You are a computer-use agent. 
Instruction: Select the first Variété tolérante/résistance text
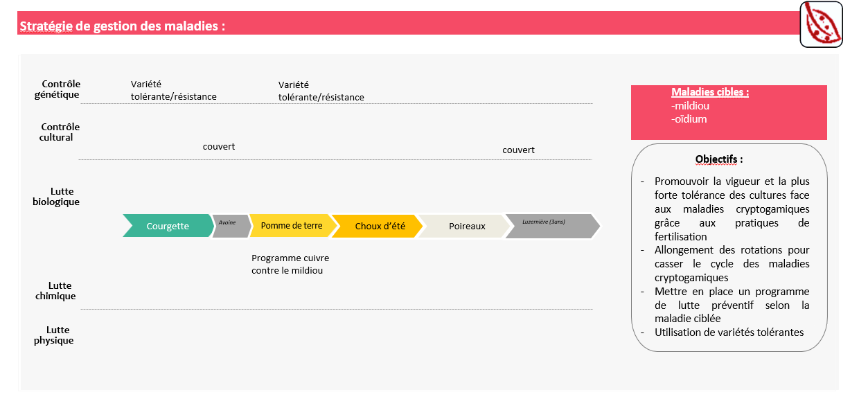click(174, 90)
